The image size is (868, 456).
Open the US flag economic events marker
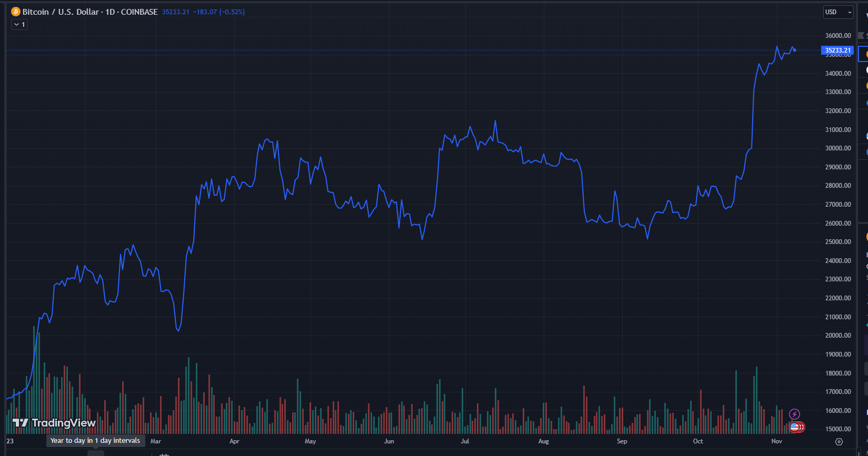795,427
